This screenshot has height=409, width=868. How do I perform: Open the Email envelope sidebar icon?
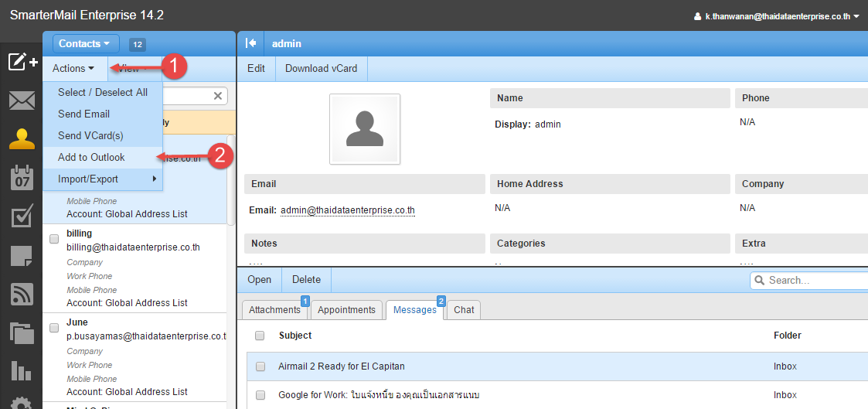[x=22, y=101]
